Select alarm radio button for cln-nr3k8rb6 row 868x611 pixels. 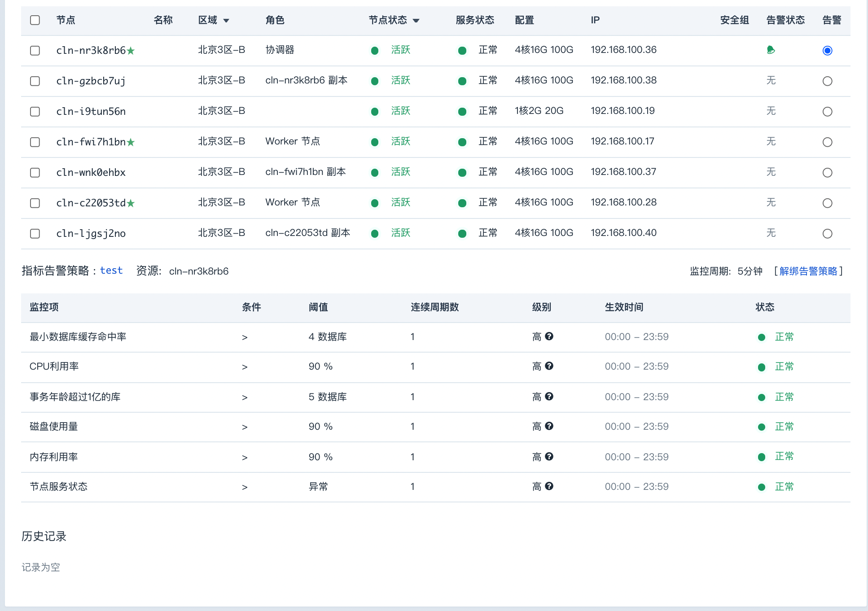[828, 51]
